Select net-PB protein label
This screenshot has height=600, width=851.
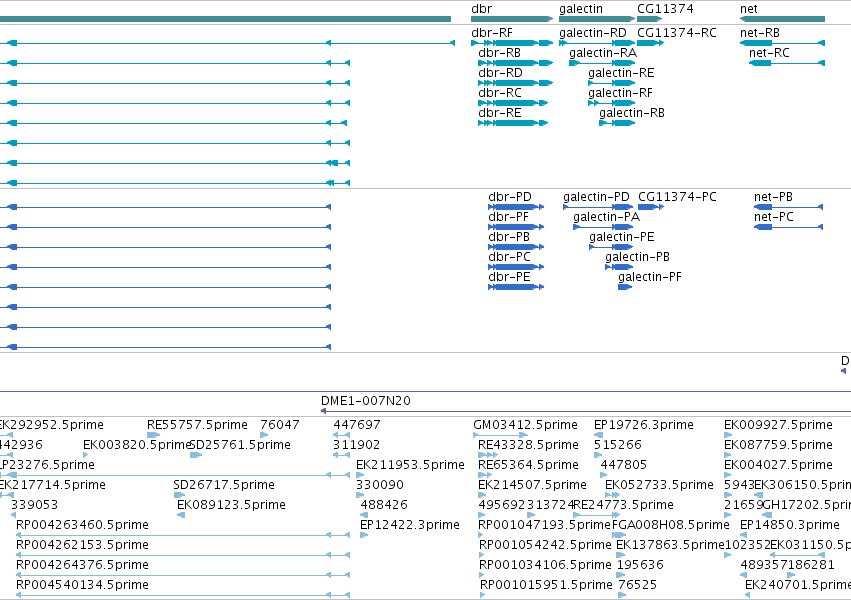click(773, 197)
